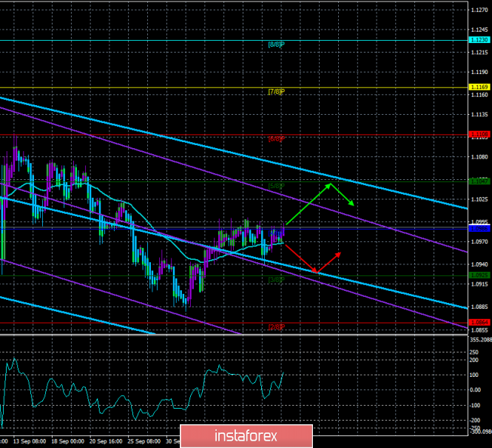492x448 pixels.
Task: Click the 1.1169 yellow price tag
Action: coord(479,87)
